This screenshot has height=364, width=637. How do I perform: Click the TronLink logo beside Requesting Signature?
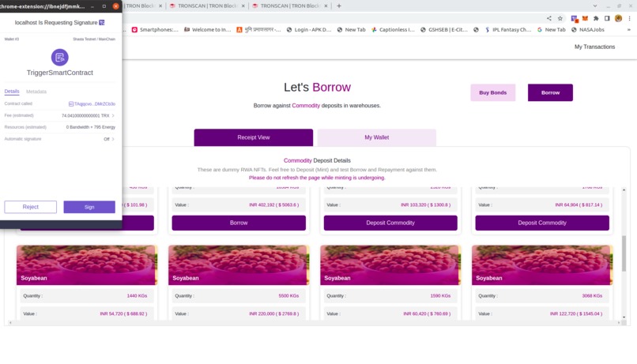[x=102, y=23]
